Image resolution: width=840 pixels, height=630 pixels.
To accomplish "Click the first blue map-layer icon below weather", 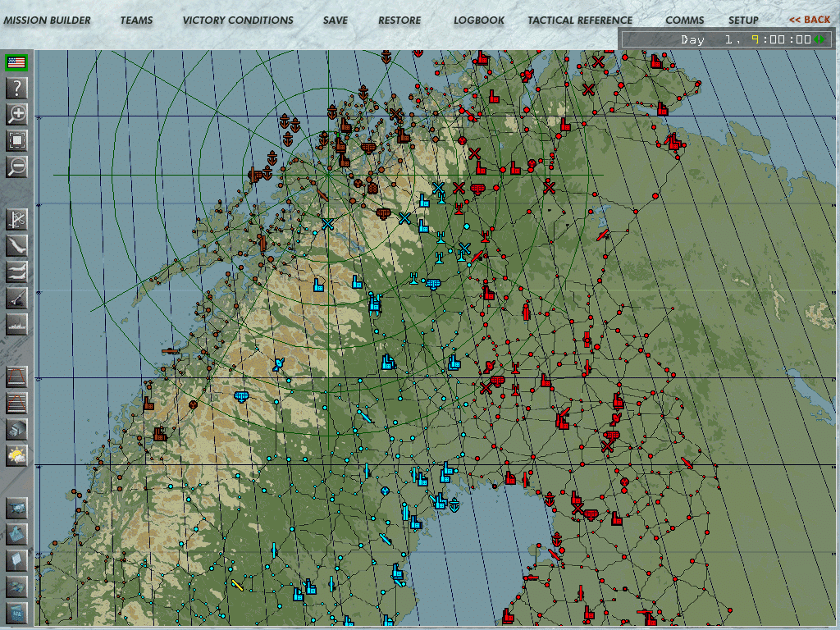I will point(16,508).
